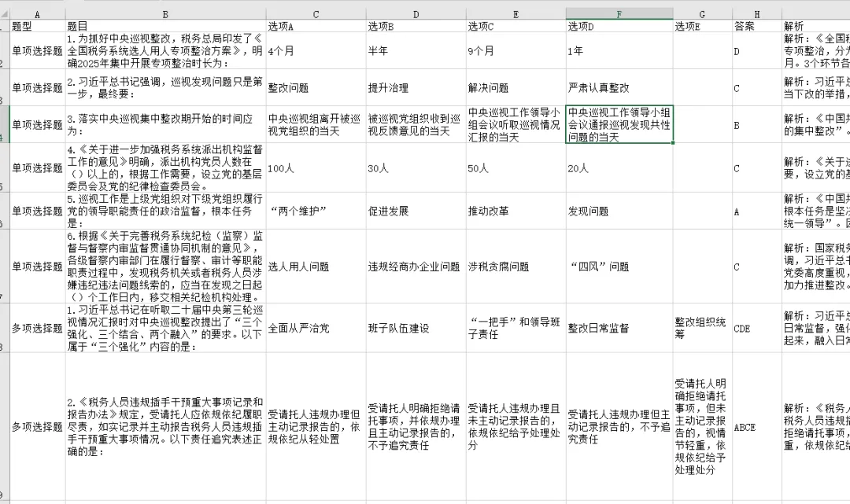The image size is (850, 504).
Task: Select the cell '提升治理'
Action: coord(416,87)
